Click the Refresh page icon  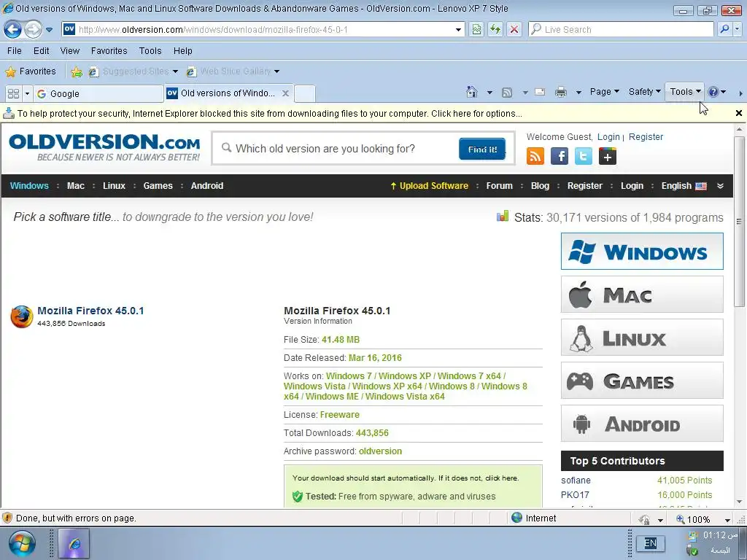click(x=495, y=29)
